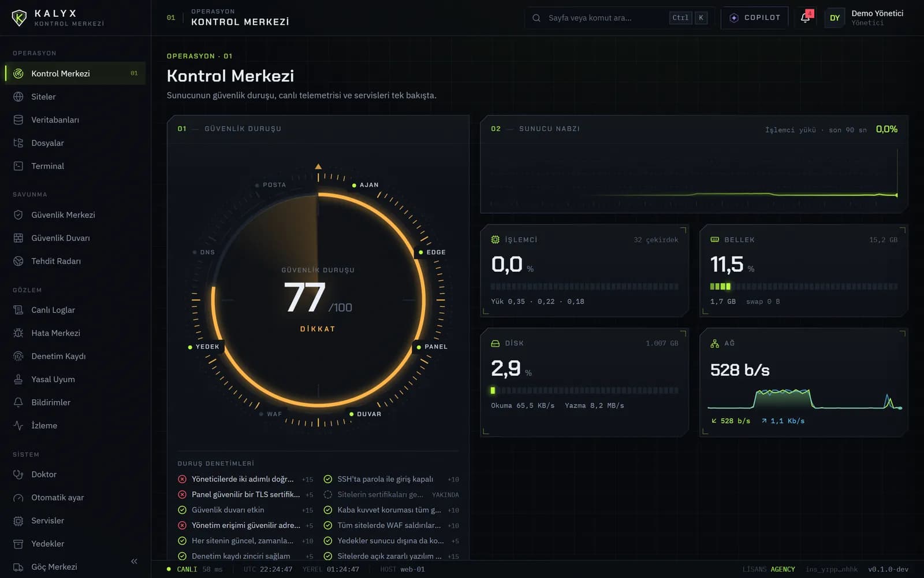Screen dimensions: 924x578
Task: Navigate to Yedekler menu entry
Action: (x=75, y=543)
